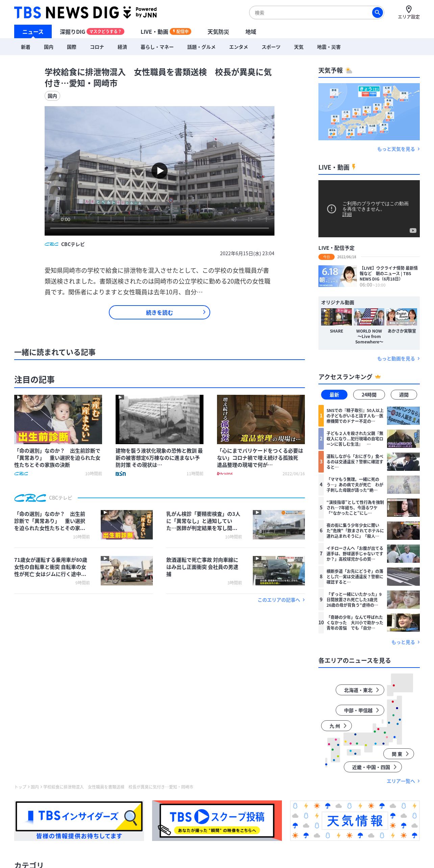Click the video volume icon
The width and height of the screenshot is (434, 868).
(234, 219)
